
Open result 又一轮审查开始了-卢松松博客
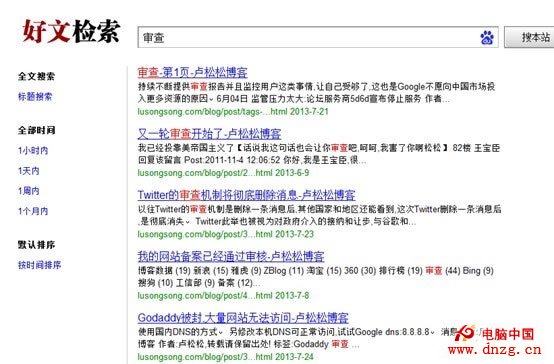tap(210, 134)
